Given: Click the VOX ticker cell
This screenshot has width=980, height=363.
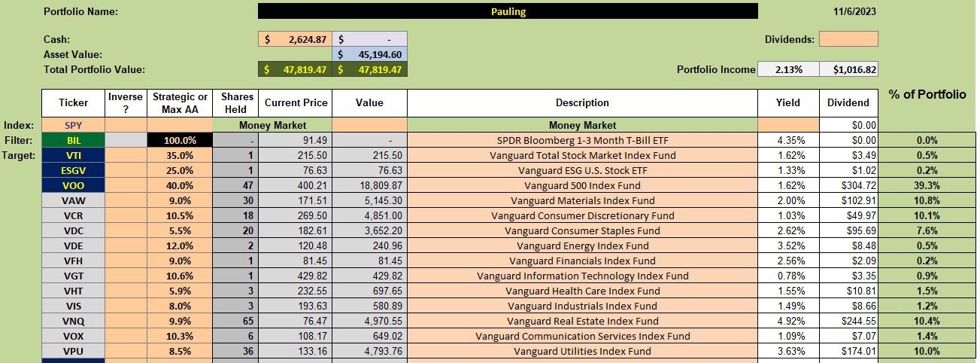Looking at the screenshot, I should [73, 336].
